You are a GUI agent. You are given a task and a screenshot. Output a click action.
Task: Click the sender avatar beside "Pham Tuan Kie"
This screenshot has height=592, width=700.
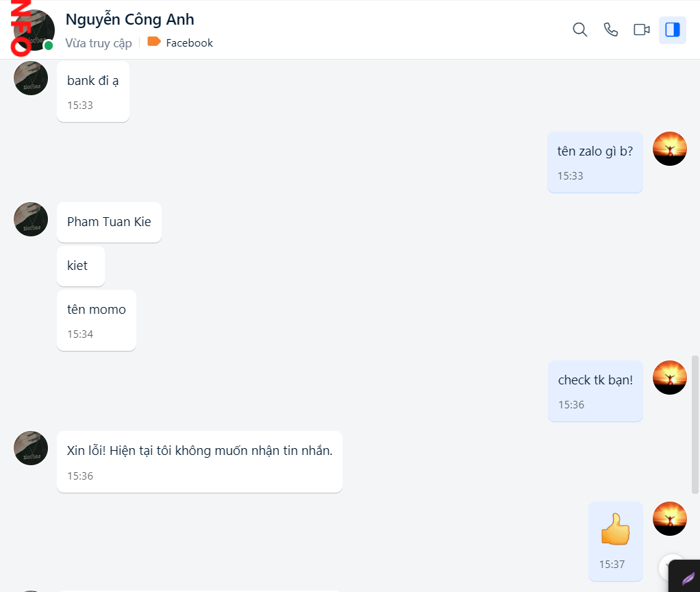click(31, 219)
